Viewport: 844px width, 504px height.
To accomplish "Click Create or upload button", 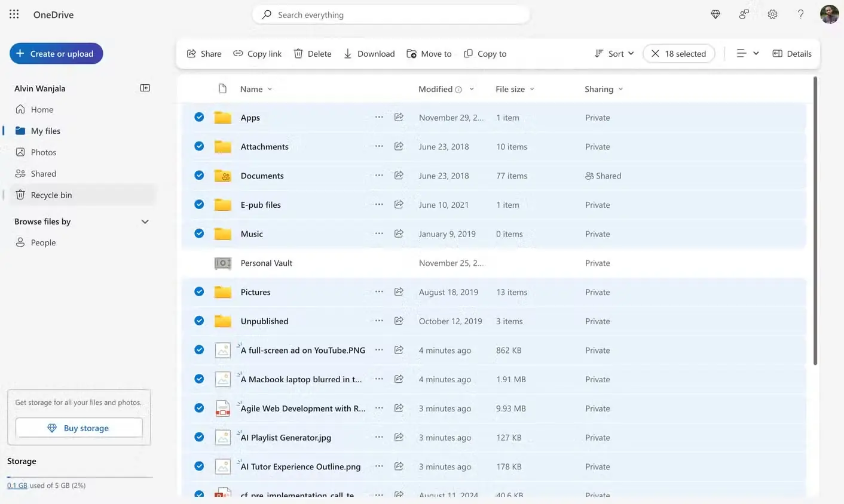I will 56,53.
